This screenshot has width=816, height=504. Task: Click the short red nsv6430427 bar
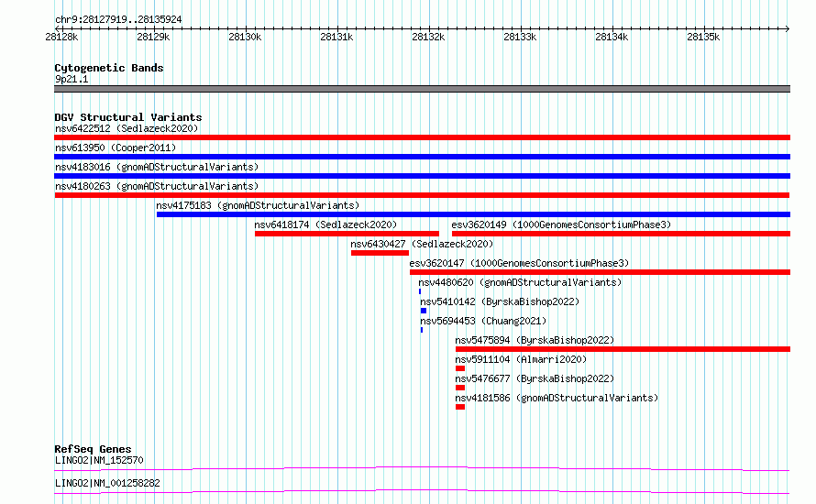click(380, 253)
